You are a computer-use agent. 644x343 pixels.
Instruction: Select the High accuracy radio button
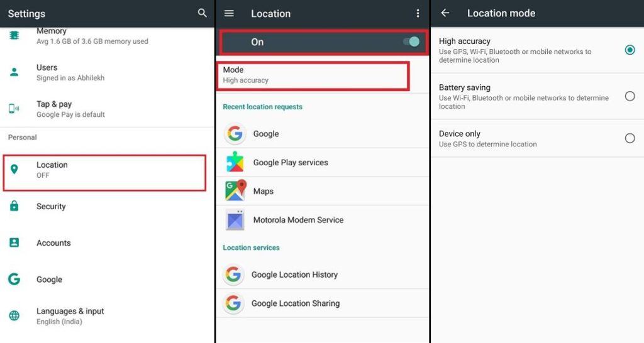point(630,50)
